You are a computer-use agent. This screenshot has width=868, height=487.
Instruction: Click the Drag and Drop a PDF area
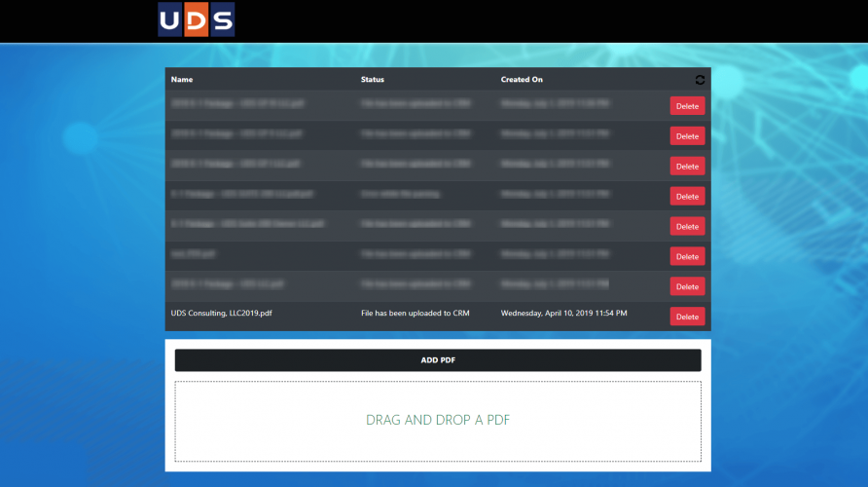click(438, 421)
